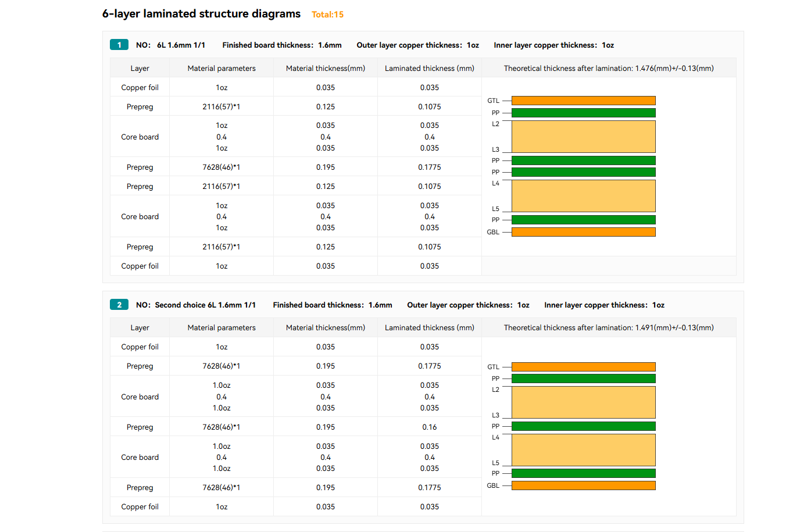The image size is (793, 532).
Task: Click the top green PP bar in first diagram
Action: click(x=583, y=113)
